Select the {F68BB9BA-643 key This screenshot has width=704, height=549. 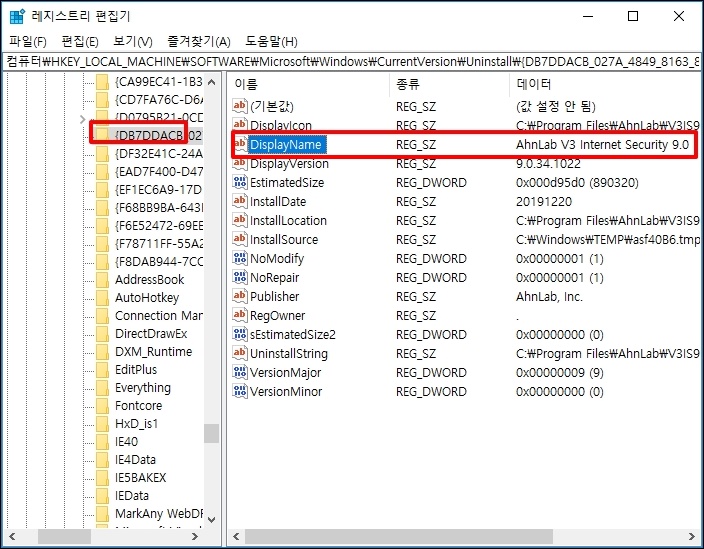pyautogui.click(x=159, y=208)
